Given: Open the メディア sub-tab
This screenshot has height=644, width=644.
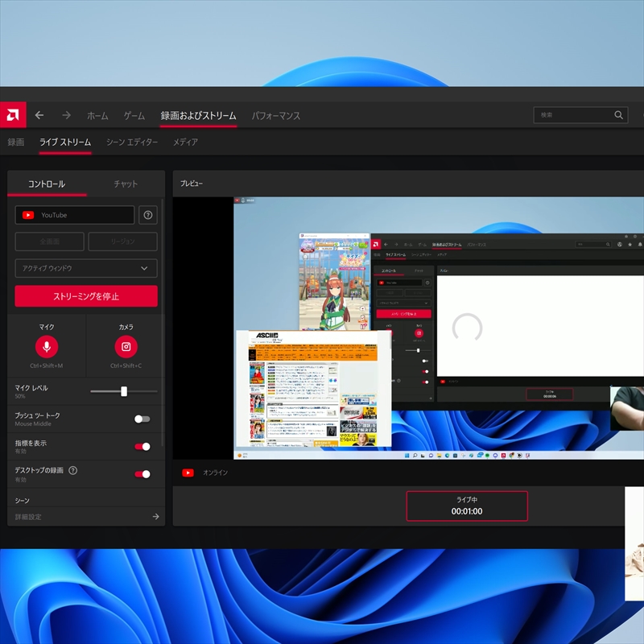Looking at the screenshot, I should pyautogui.click(x=185, y=142).
